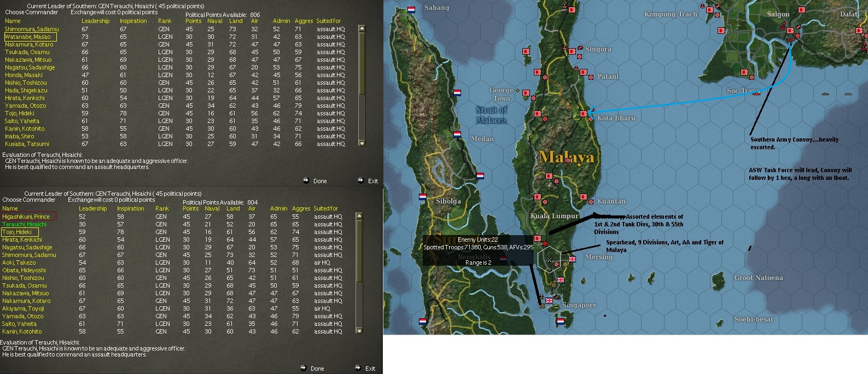
Task: Click the Dutch flag icon south of Singapore
Action: pyautogui.click(x=561, y=322)
